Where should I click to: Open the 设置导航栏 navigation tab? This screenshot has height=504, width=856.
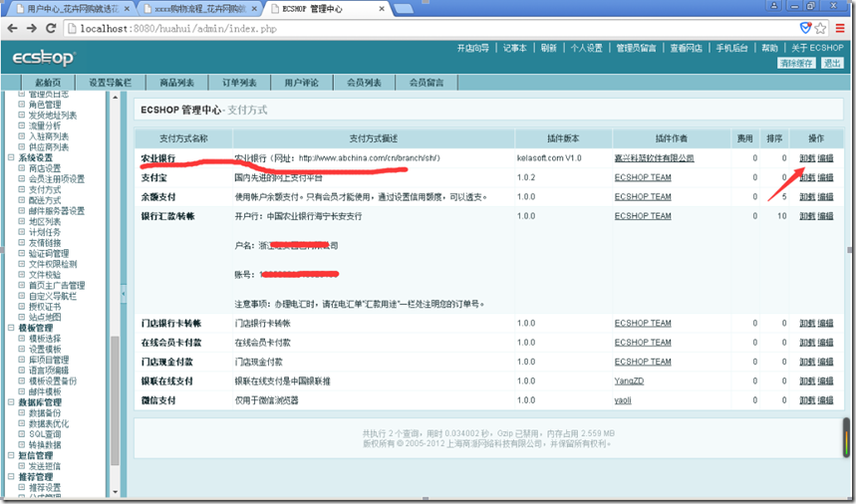click(x=111, y=83)
